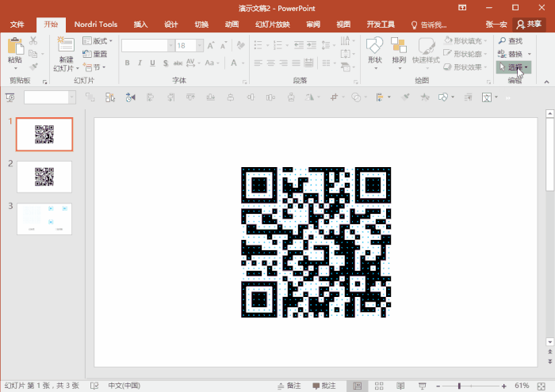
Task: Click the Reset (重置) slide button
Action: [x=95, y=54]
